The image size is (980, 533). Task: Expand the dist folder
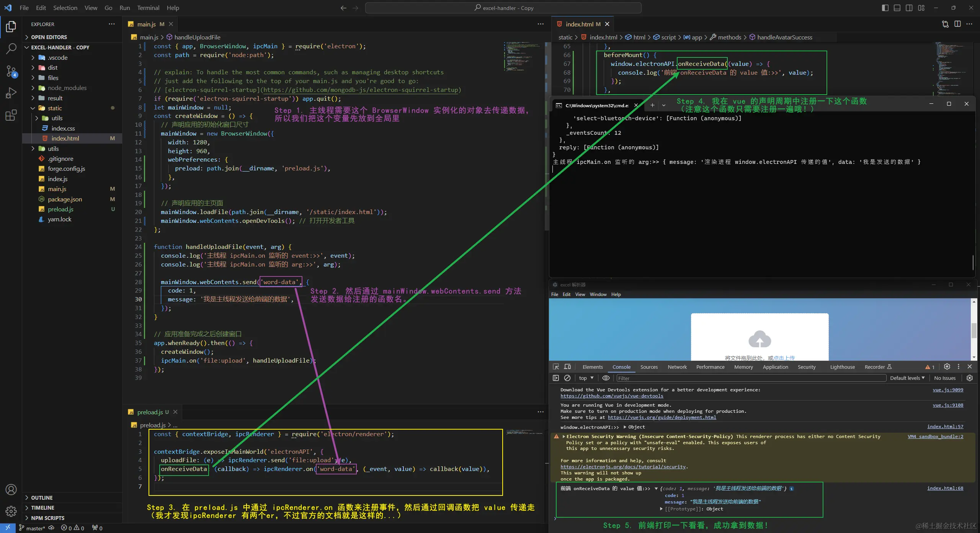[x=52, y=67]
